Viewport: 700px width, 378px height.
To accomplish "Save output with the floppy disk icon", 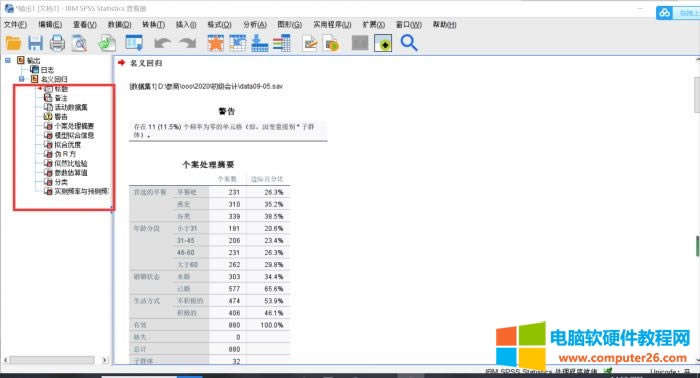I will coord(35,43).
